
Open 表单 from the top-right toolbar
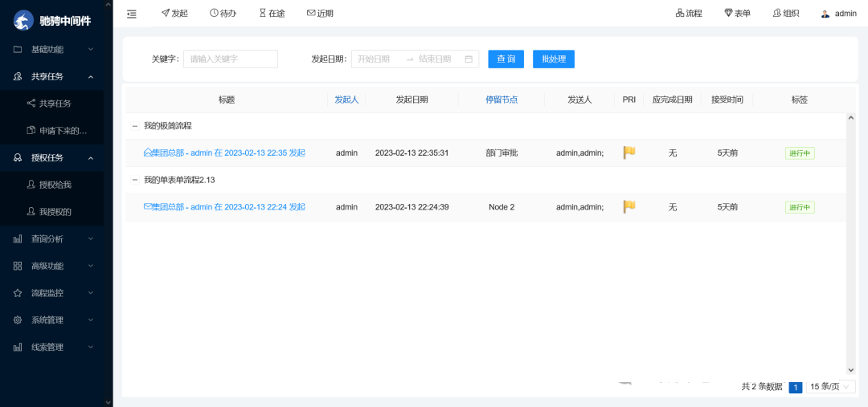(x=737, y=14)
